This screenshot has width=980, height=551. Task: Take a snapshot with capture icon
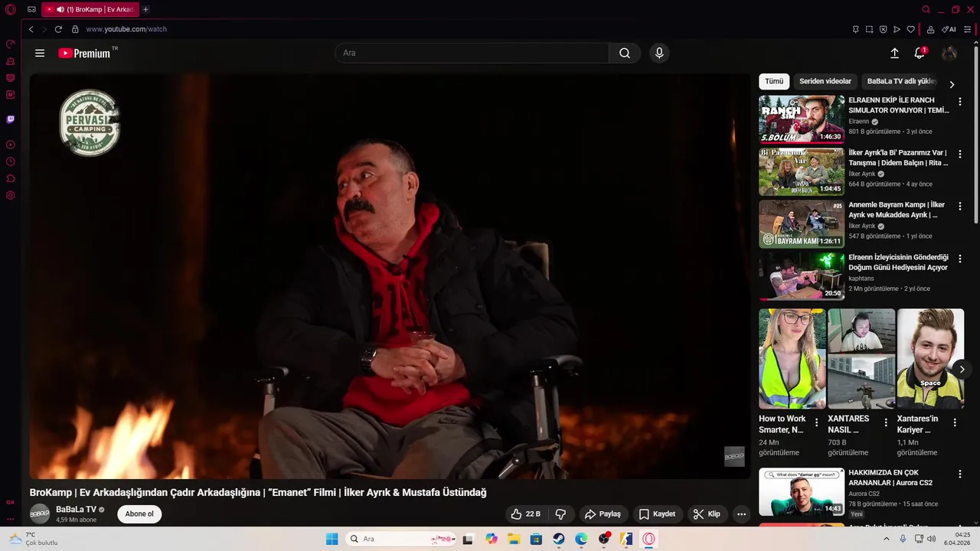click(x=869, y=29)
